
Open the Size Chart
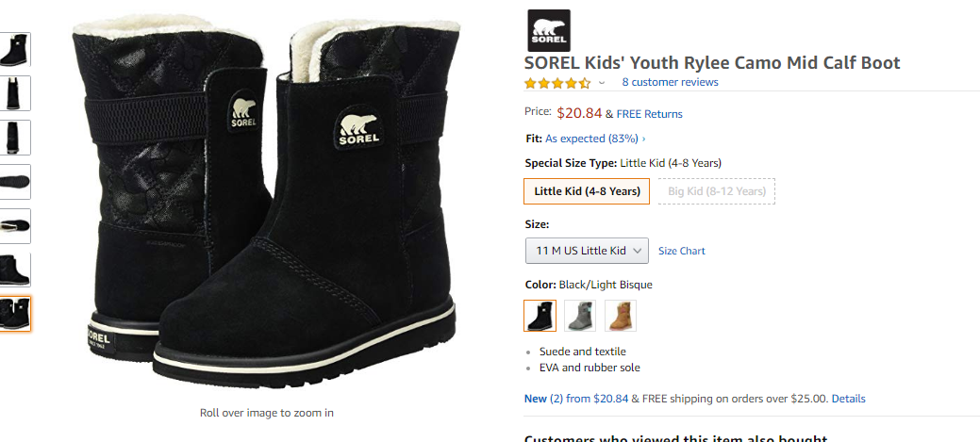(x=681, y=251)
